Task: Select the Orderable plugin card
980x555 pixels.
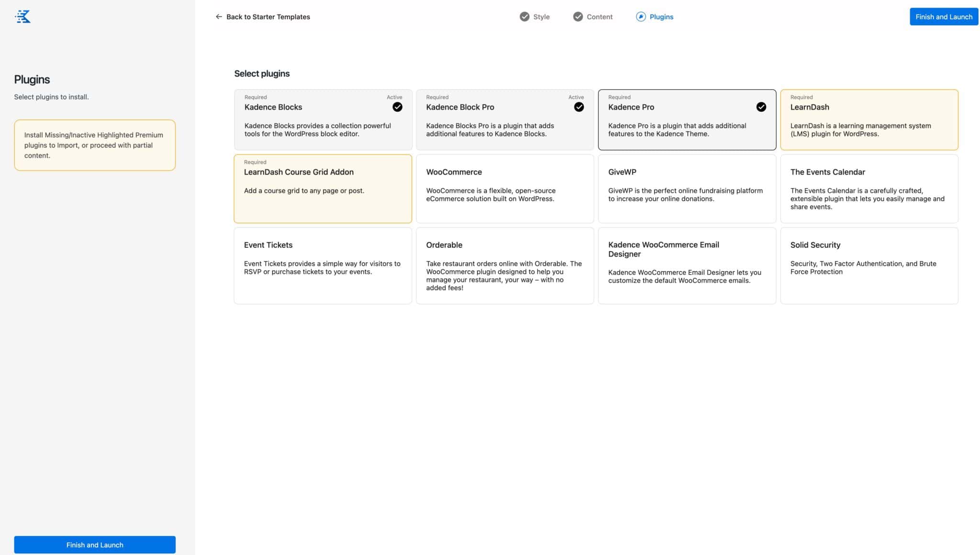Action: tap(504, 265)
